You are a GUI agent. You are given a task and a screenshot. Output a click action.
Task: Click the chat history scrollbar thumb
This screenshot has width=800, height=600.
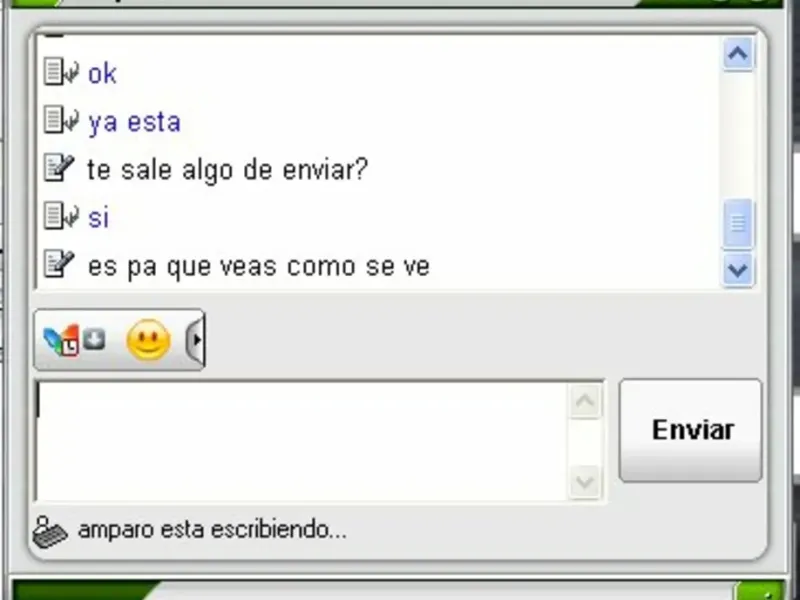[738, 223]
